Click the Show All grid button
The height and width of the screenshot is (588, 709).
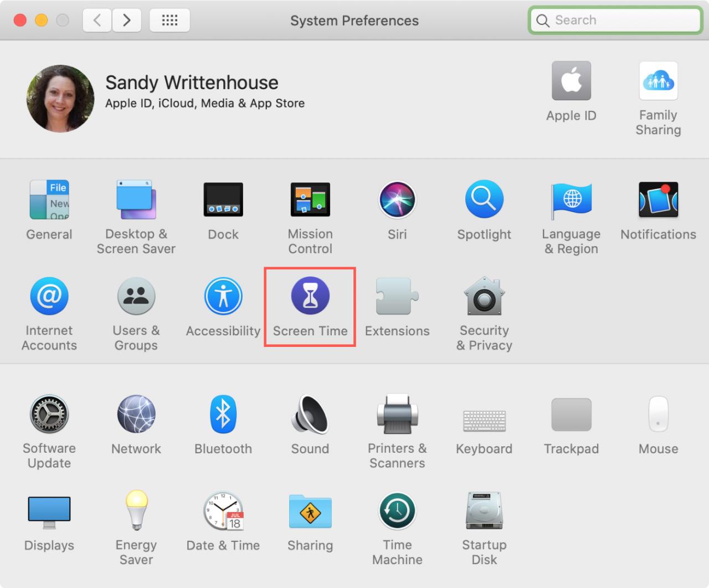[169, 21]
